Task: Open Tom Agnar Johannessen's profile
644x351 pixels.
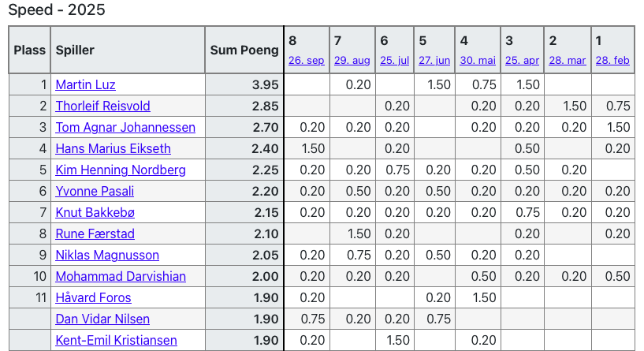Action: click(x=125, y=128)
